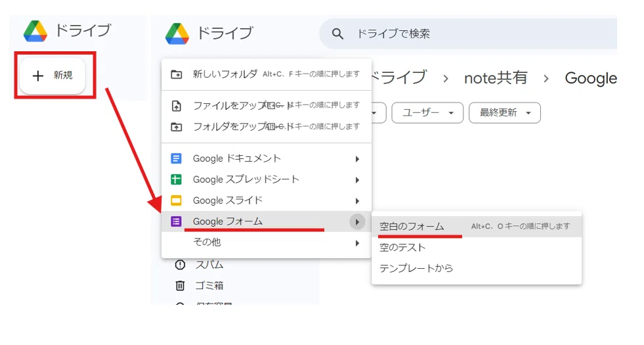644x345 pixels.
Task: Click breadcrumb chevron after note共有
Action: tap(546, 79)
